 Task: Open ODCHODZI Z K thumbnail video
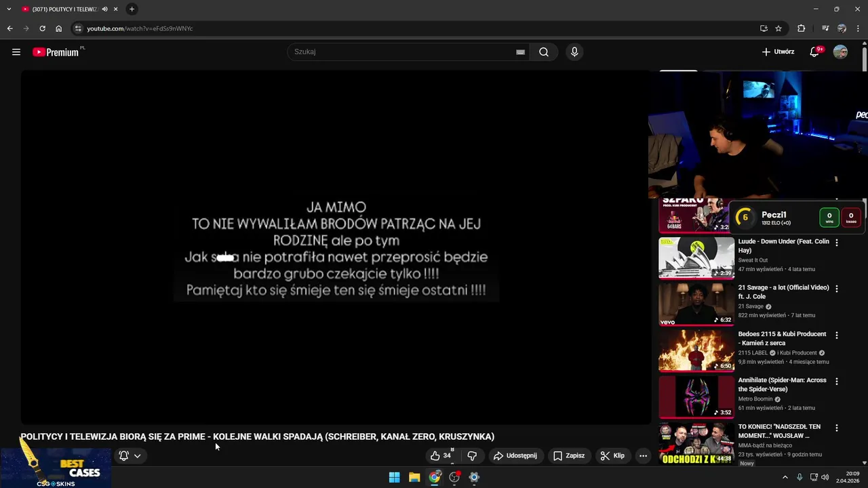point(696,443)
